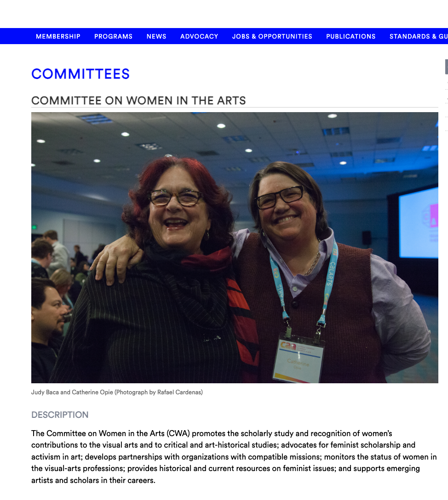Click the Catherine Opie name badge in photo
The height and width of the screenshot is (500, 448).
click(x=299, y=359)
